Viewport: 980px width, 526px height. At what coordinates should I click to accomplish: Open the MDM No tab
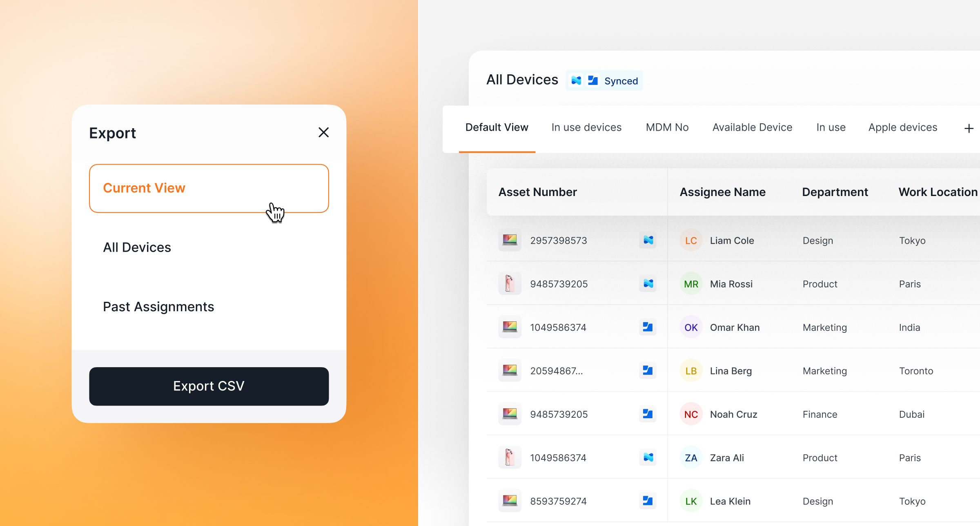[667, 127]
